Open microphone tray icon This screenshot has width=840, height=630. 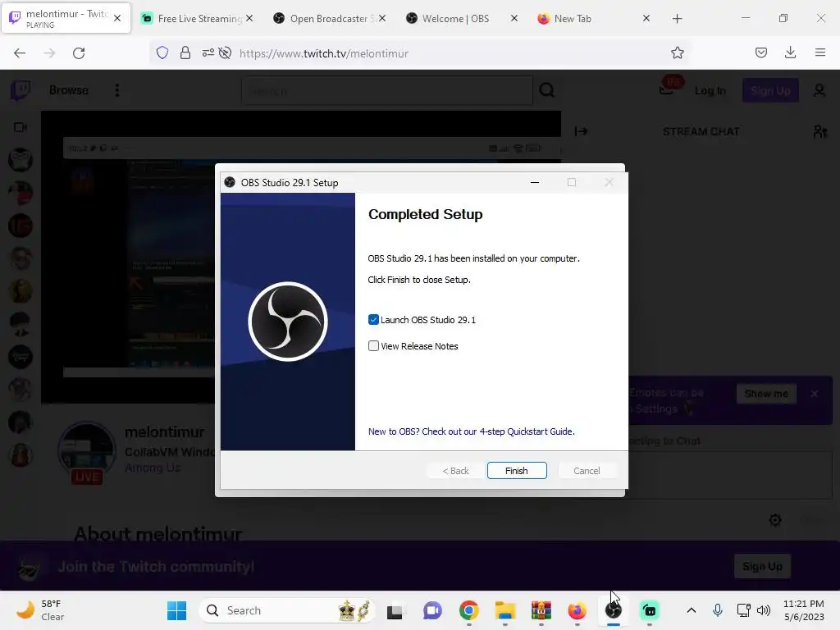[x=718, y=610]
